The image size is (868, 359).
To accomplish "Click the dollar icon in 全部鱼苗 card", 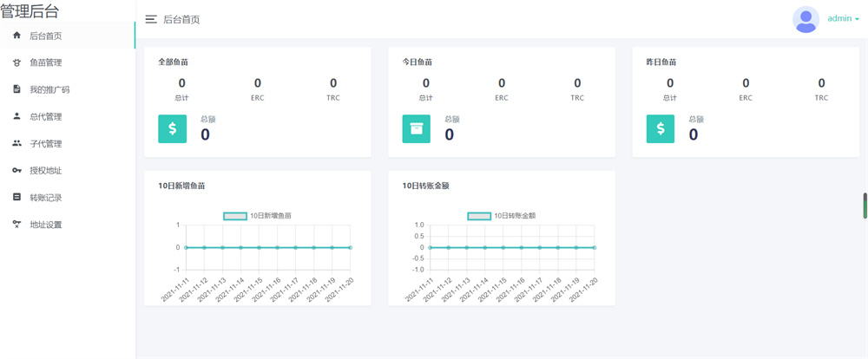I will click(173, 129).
